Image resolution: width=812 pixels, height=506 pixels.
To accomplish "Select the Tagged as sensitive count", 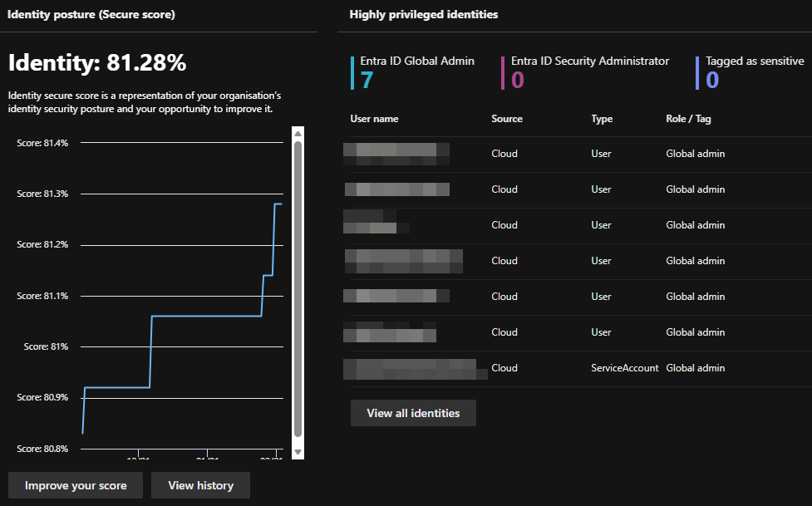I will coord(711,80).
